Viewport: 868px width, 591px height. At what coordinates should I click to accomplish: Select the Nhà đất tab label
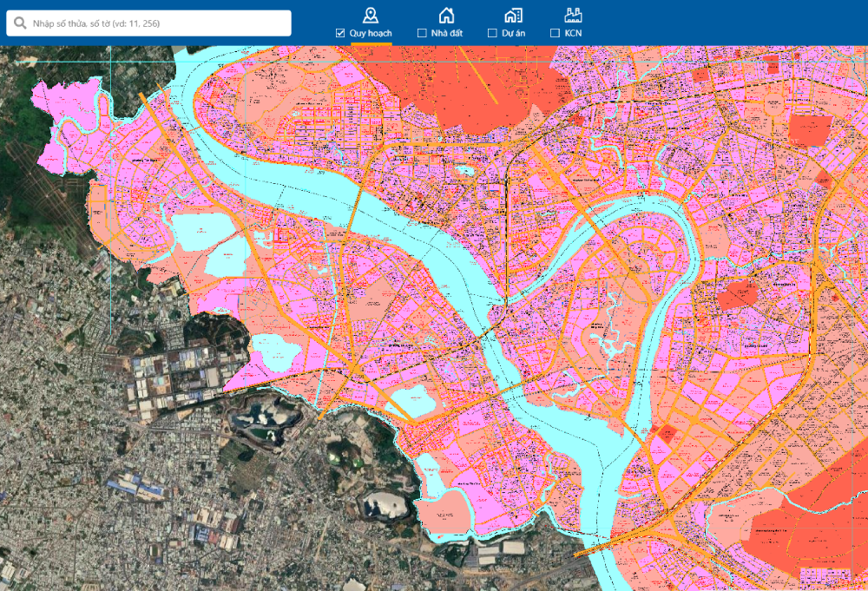point(447,33)
